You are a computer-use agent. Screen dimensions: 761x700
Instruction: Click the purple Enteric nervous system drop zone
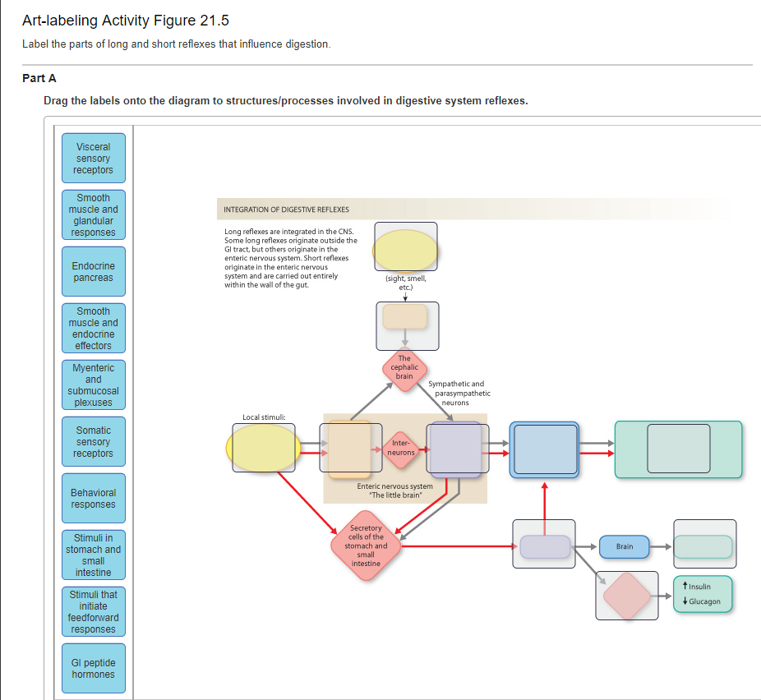click(457, 449)
